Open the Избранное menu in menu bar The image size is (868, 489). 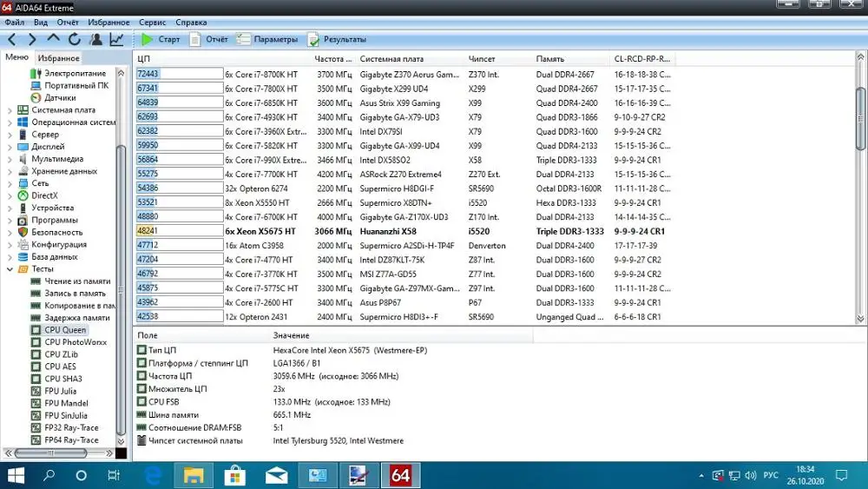click(x=108, y=23)
